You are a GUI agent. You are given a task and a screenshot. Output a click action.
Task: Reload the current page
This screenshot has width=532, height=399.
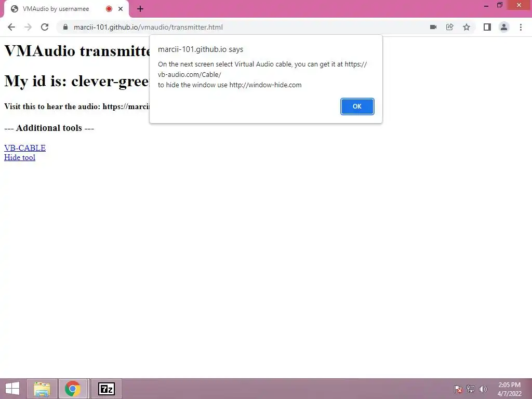coord(45,27)
